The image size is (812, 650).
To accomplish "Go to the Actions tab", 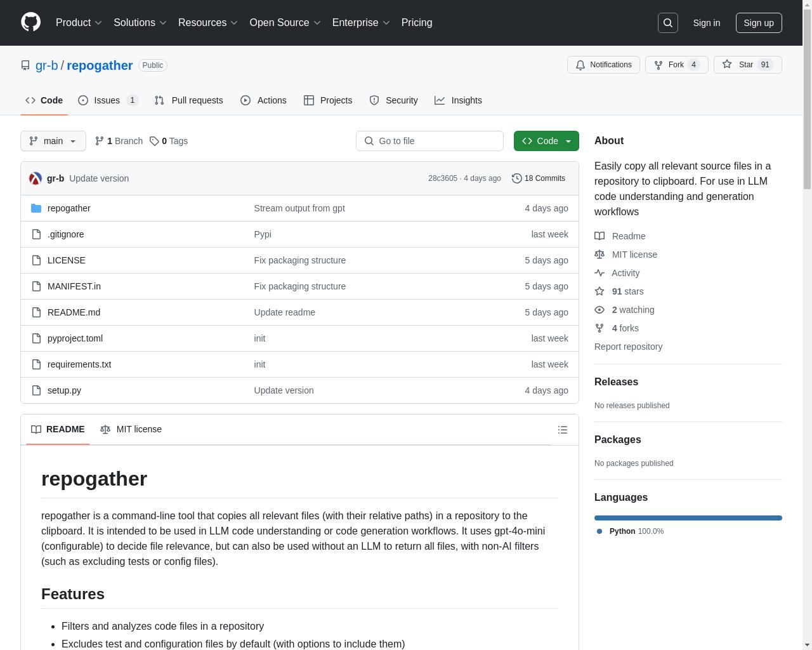I will click(263, 100).
